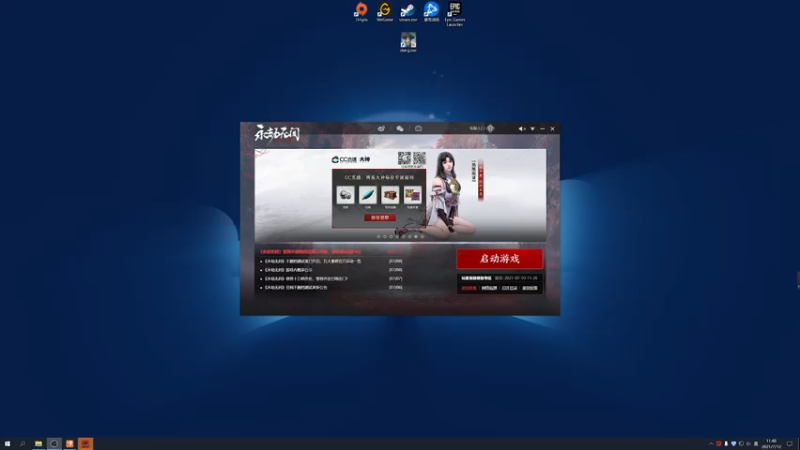Open the Windows Start menu
The image size is (800, 450).
click(7, 444)
